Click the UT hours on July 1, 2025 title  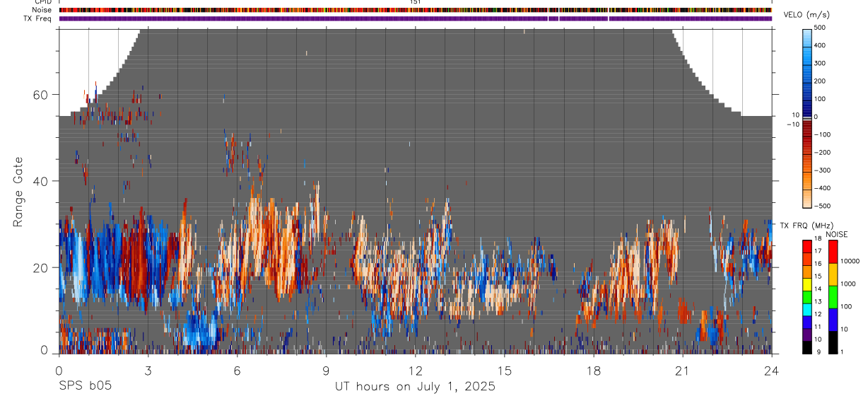point(415,386)
